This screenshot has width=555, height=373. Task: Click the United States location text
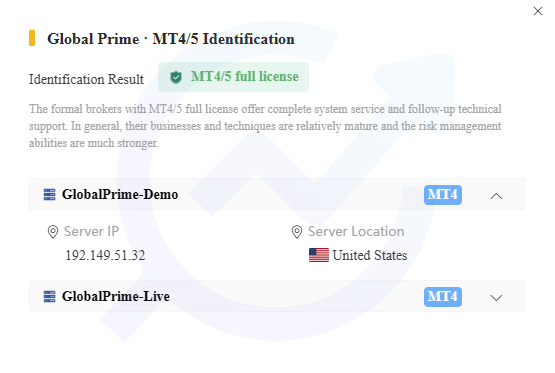[x=370, y=255]
